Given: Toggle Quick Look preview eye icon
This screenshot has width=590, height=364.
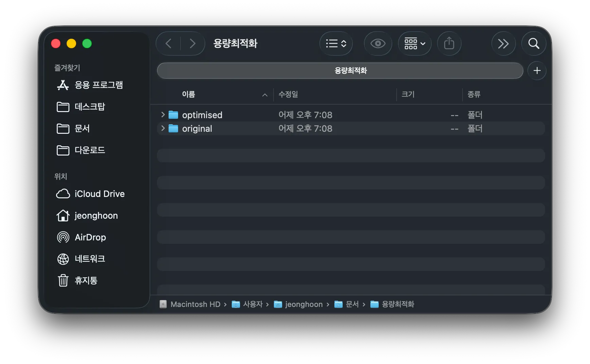Looking at the screenshot, I should point(378,43).
